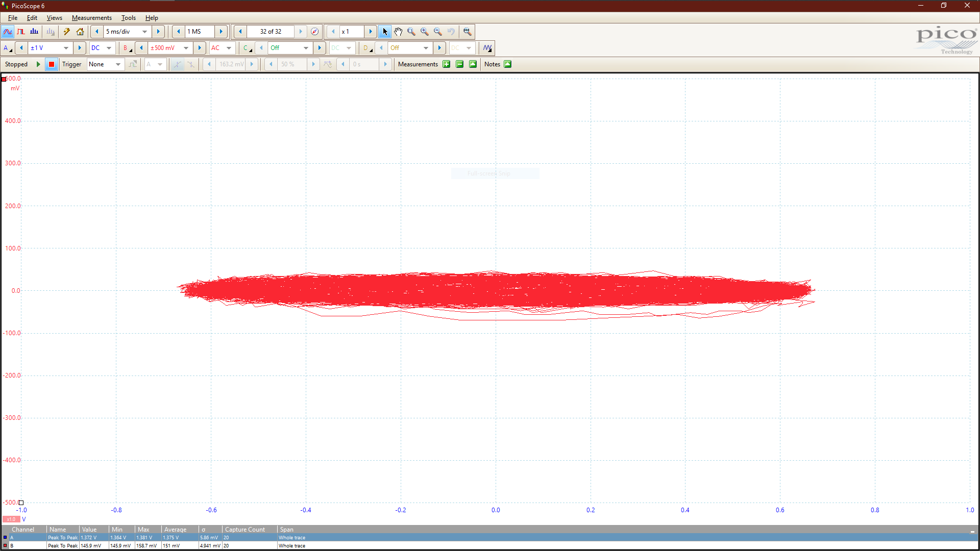Screen dimensions: 980x551
Task: Click the Auto setup lightning icon
Action: click(x=66, y=32)
